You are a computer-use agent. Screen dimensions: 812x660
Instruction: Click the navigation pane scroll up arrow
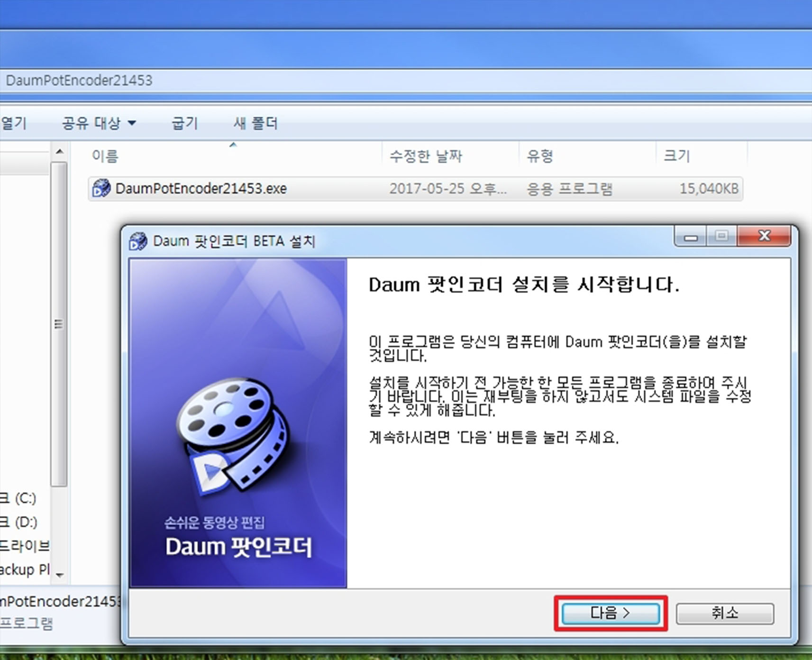59,152
